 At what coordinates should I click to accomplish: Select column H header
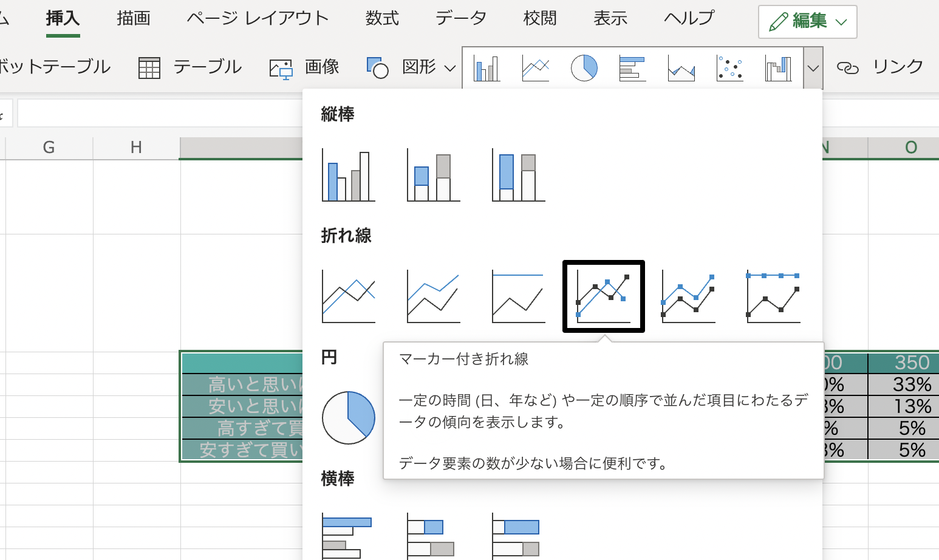[137, 148]
